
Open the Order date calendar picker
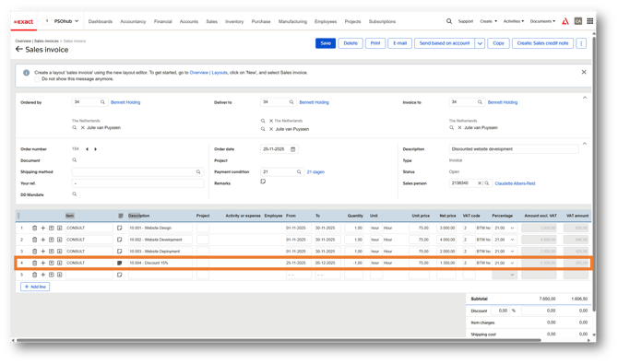(x=292, y=149)
